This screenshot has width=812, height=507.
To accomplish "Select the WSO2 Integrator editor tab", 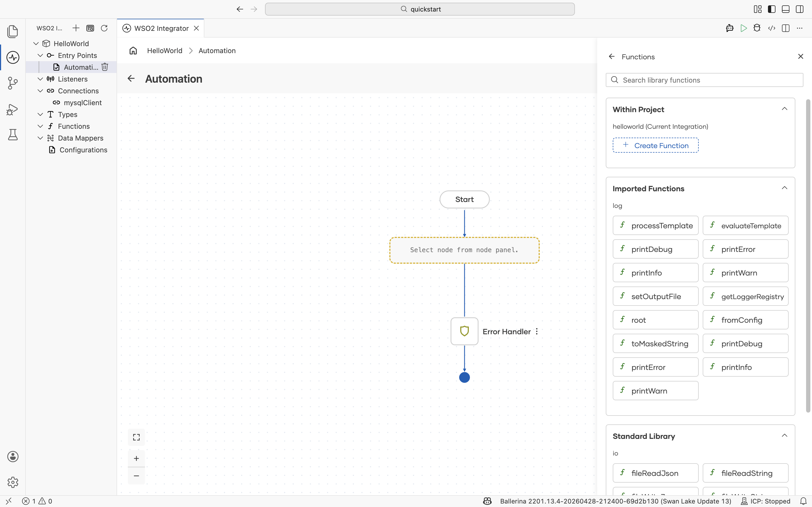I will point(161,28).
